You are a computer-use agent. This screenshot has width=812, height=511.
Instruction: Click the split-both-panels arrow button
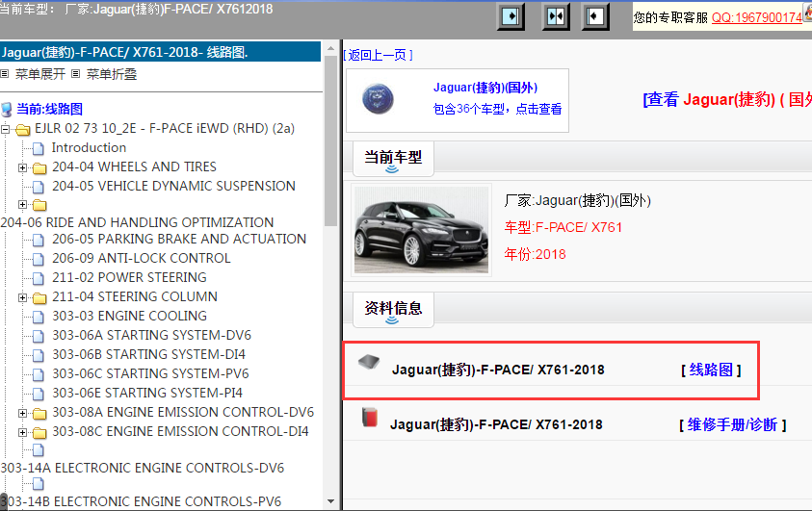(x=556, y=16)
